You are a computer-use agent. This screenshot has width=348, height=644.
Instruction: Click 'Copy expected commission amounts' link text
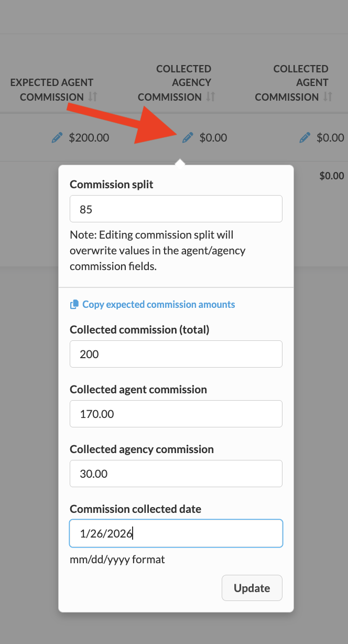coord(158,304)
